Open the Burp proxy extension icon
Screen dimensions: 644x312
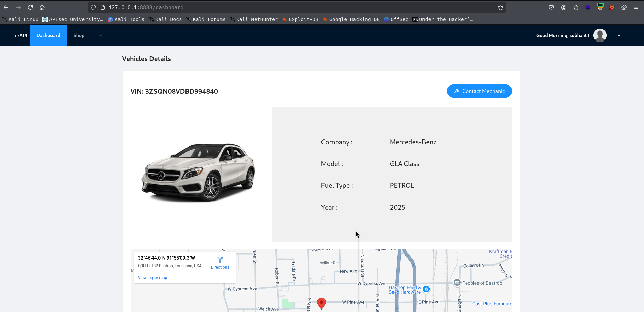tap(600, 7)
